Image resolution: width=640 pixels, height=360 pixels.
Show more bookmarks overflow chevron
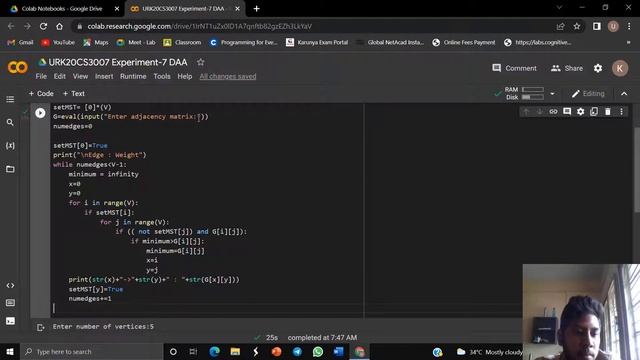tap(629, 42)
